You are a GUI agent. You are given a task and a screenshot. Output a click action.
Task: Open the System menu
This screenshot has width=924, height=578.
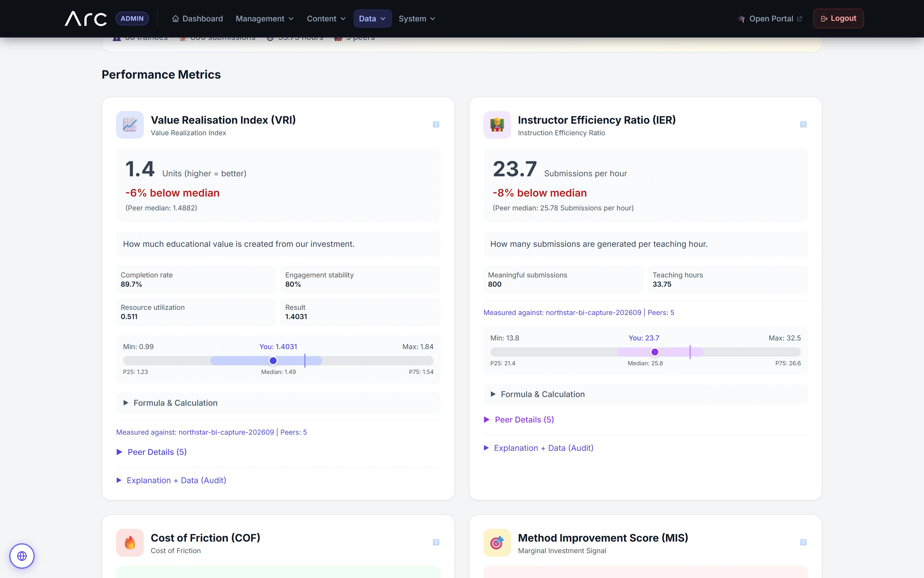pos(417,19)
